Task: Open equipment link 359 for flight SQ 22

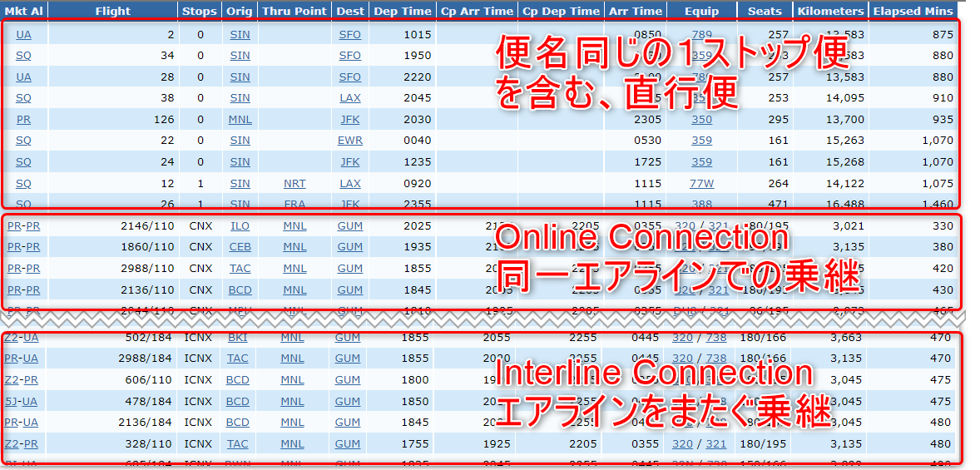Action: tap(701, 141)
